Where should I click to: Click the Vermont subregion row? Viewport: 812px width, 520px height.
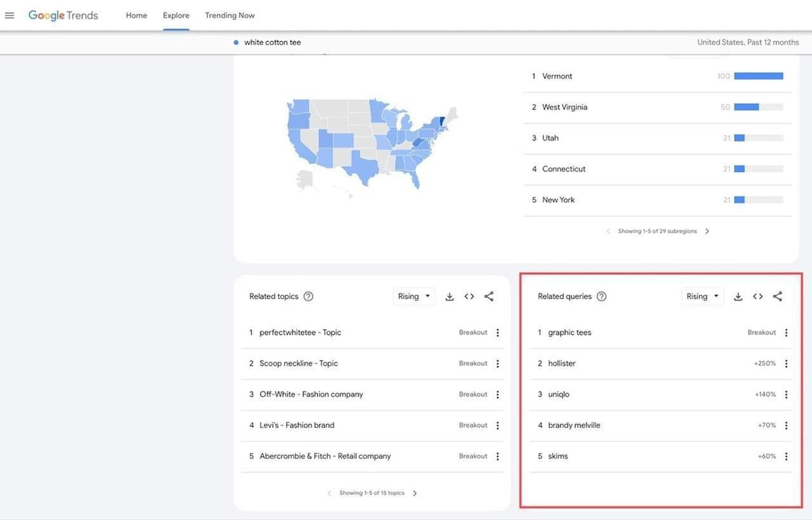point(658,76)
